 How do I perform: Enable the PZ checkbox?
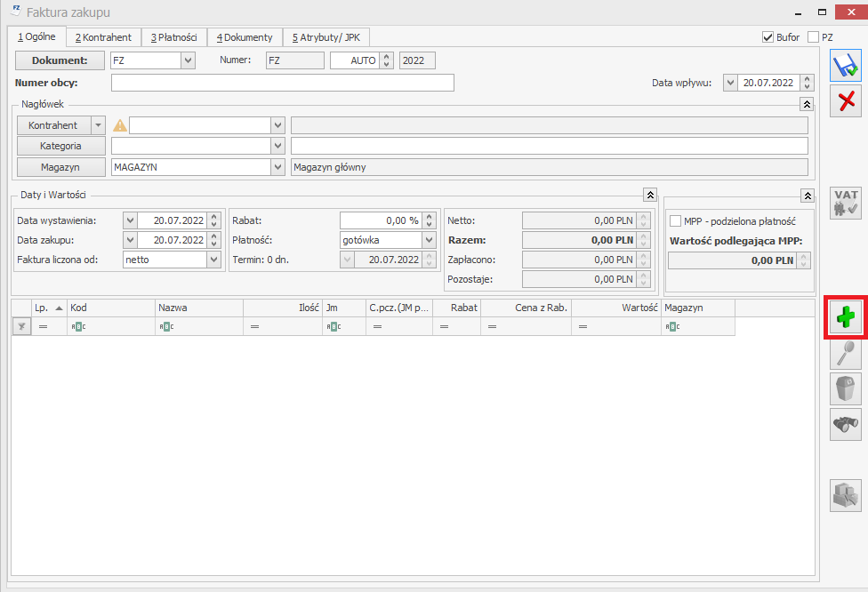813,37
